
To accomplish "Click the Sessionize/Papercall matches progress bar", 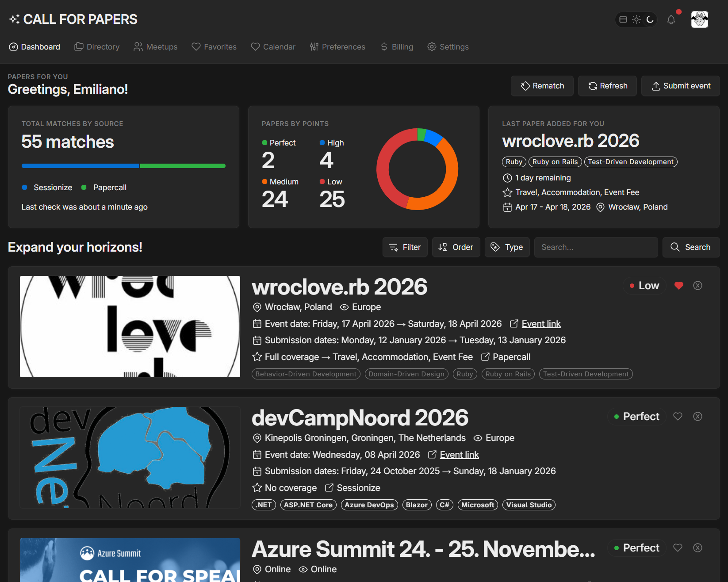I will [123, 166].
